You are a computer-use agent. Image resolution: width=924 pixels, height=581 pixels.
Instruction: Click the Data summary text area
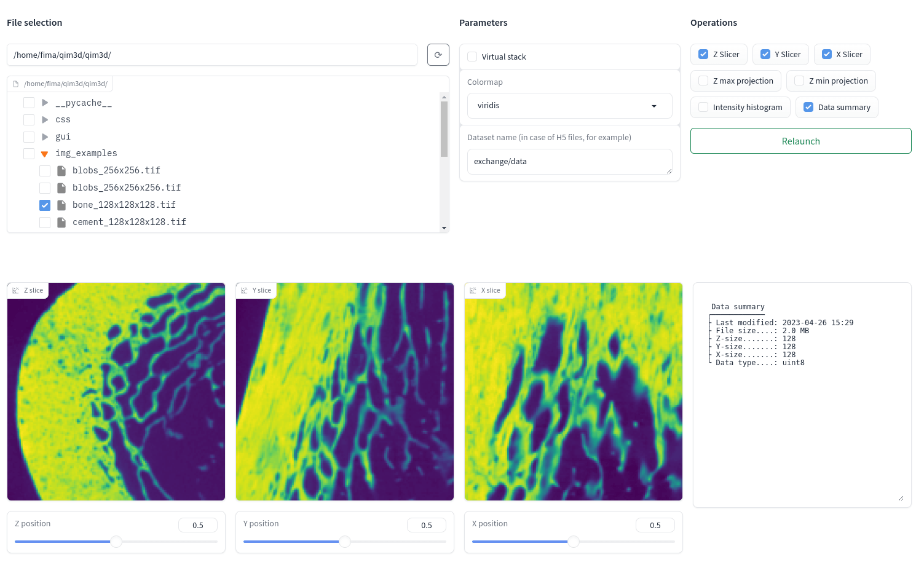click(802, 395)
